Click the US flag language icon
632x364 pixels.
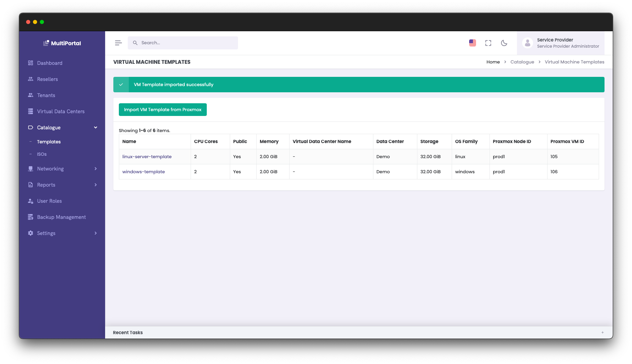pos(473,43)
